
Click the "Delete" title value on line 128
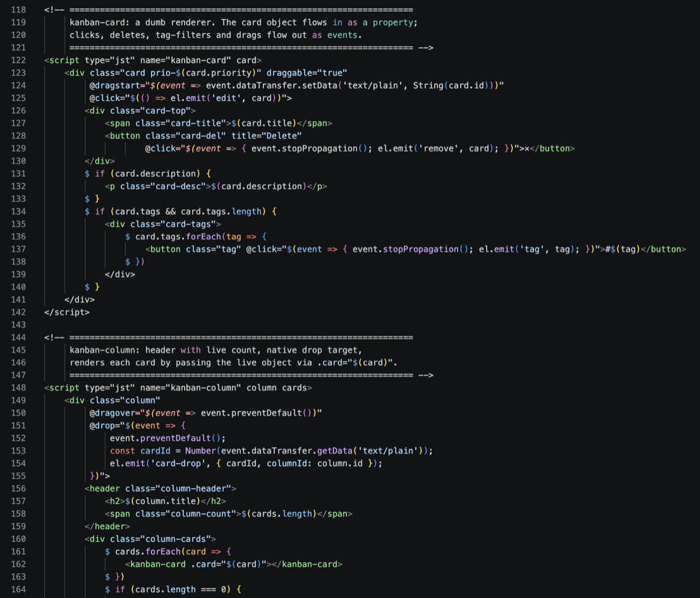click(282, 136)
